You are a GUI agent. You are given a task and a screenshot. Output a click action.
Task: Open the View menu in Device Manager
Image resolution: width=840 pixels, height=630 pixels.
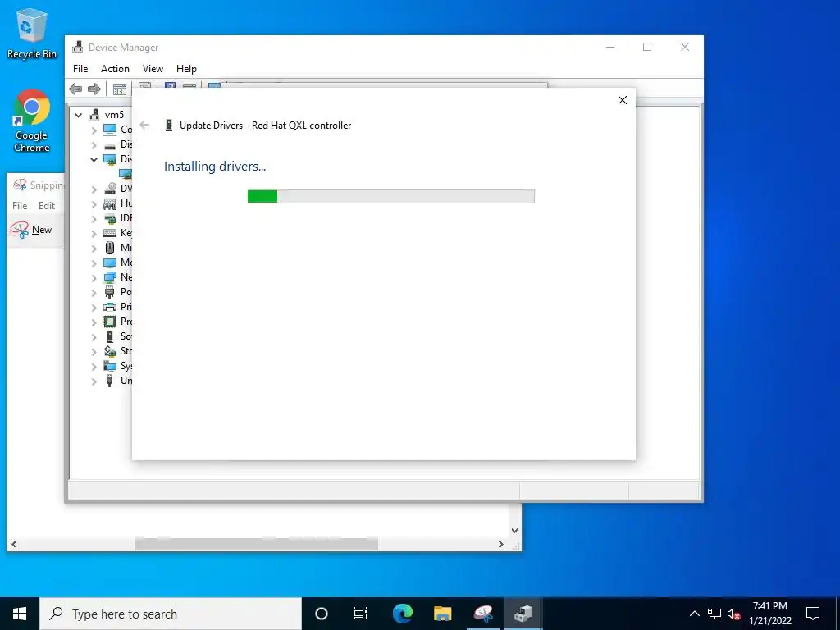click(x=153, y=69)
